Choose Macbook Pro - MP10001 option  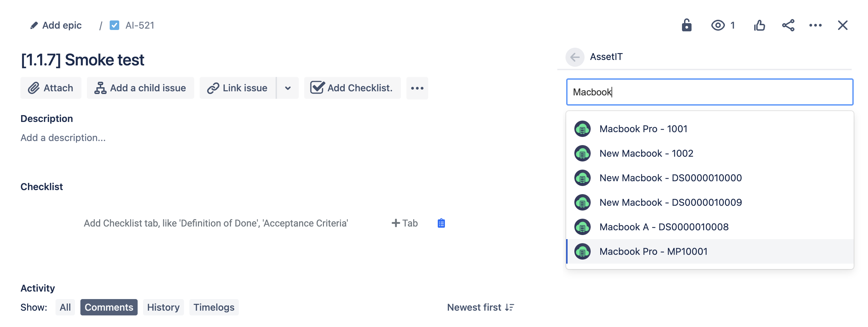coord(653,251)
